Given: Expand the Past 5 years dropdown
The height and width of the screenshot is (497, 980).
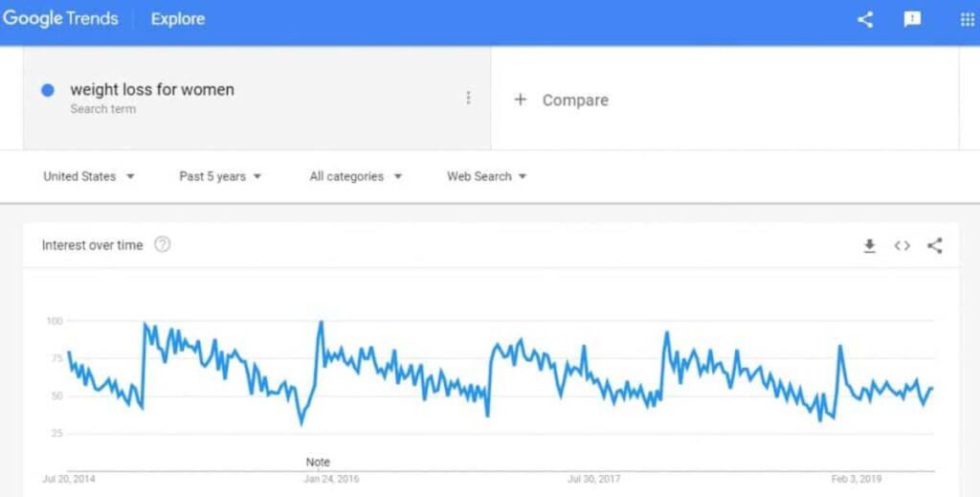Looking at the screenshot, I should click(220, 176).
